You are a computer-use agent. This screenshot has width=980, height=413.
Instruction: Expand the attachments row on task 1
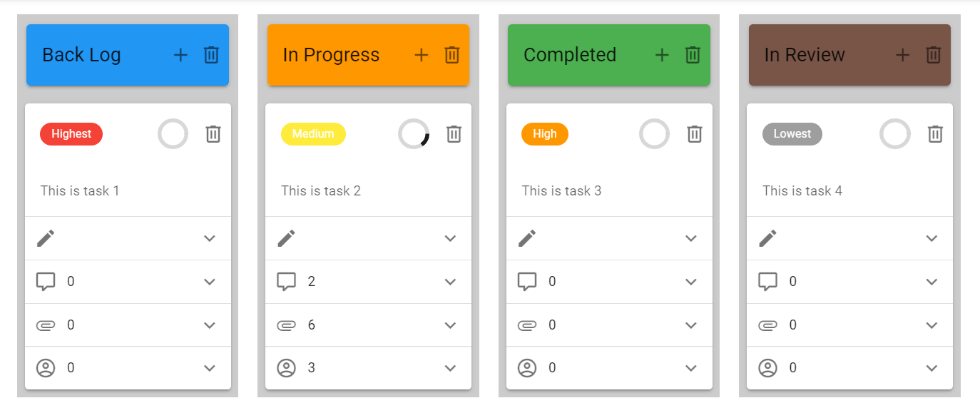tap(210, 325)
